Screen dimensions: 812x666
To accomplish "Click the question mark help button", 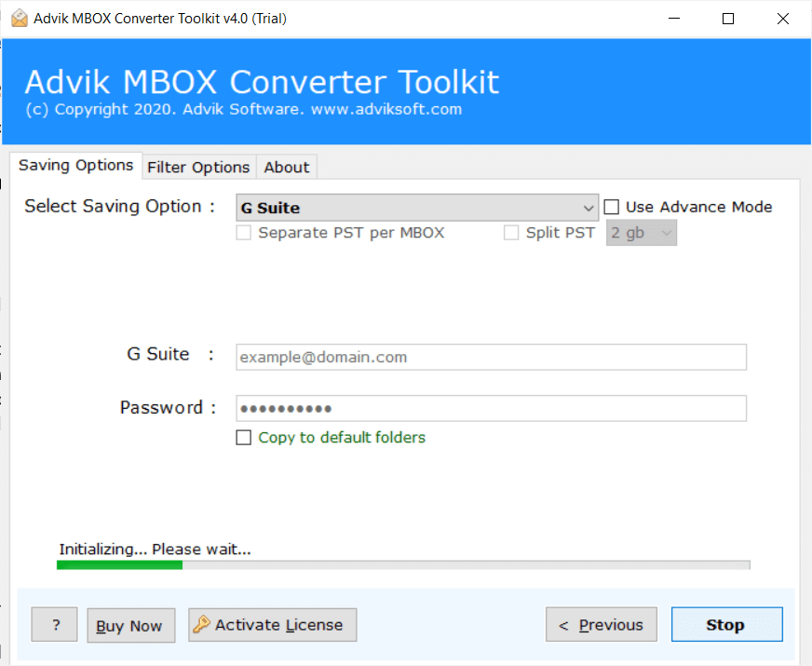I will coord(54,625).
